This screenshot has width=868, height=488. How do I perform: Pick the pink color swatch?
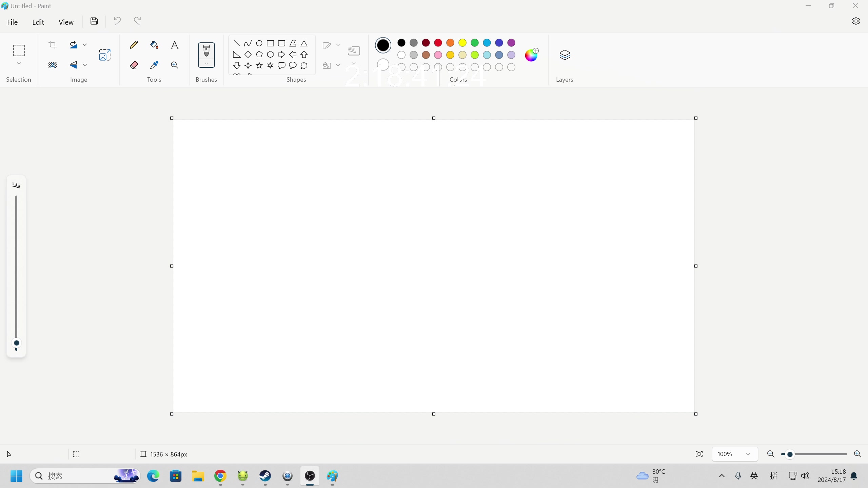[438, 55]
